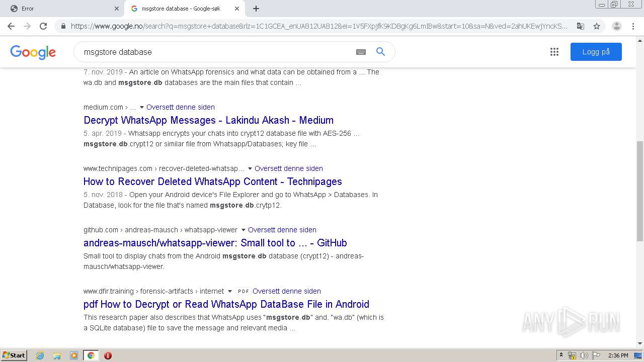Viewport: 644px width, 362px height.
Task: Open the Action Center flag icon
Action: coord(596,355)
